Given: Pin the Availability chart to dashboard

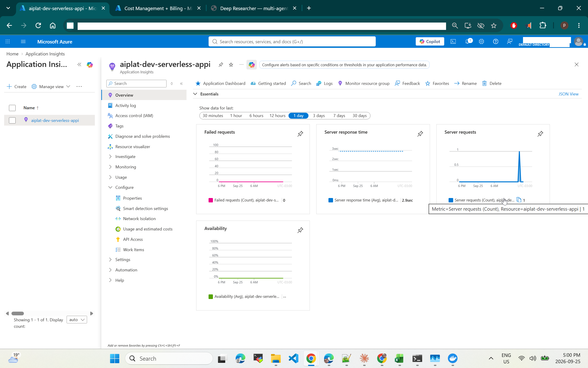Looking at the screenshot, I should click(300, 230).
